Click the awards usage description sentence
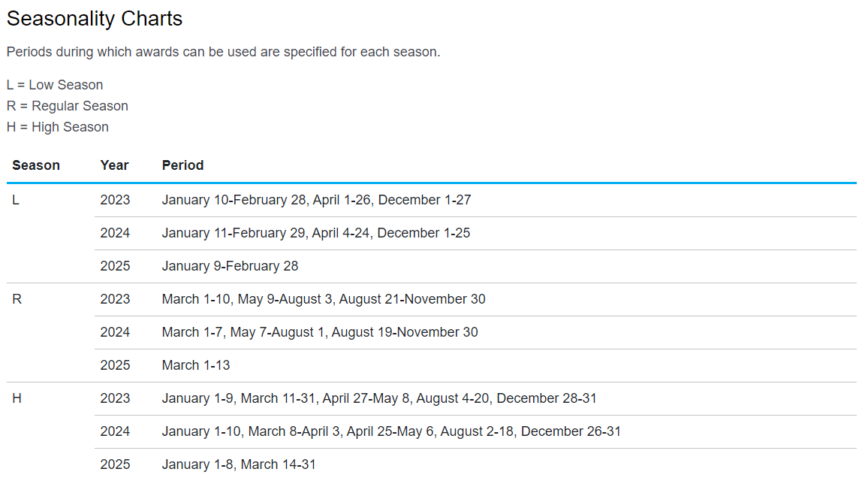This screenshot has width=868, height=487. tap(223, 52)
